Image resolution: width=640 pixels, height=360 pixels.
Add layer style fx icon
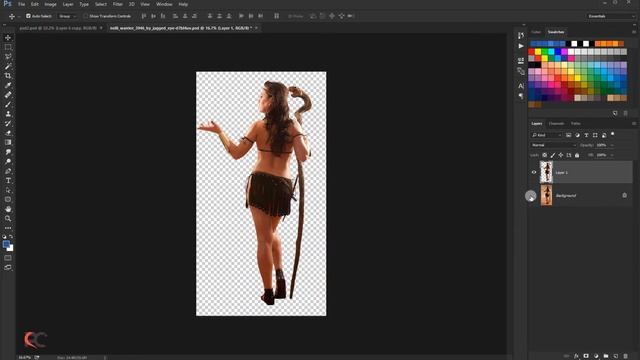tap(576, 356)
